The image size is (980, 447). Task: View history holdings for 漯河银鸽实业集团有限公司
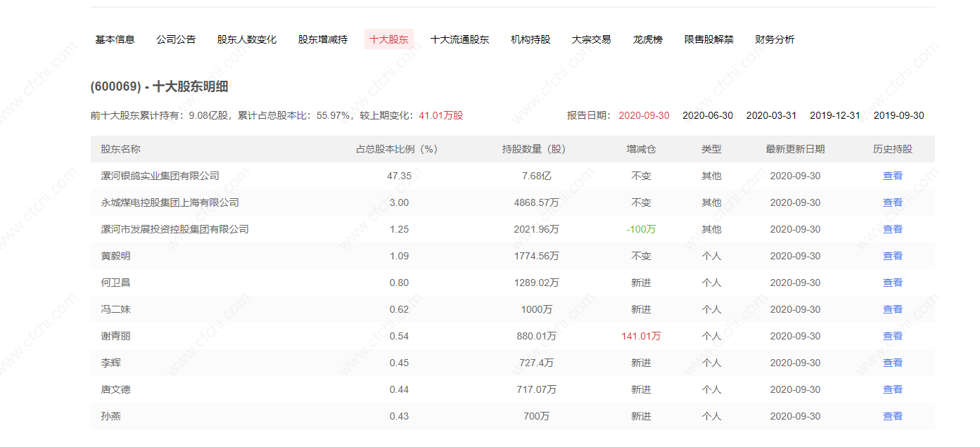(x=893, y=176)
